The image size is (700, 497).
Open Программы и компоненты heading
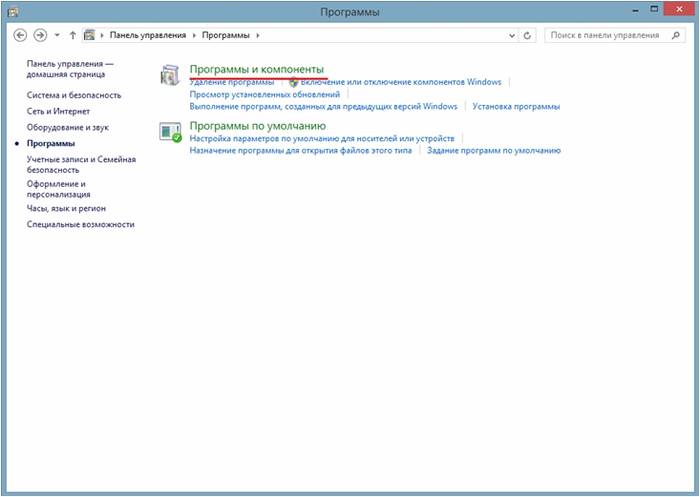coord(257,69)
